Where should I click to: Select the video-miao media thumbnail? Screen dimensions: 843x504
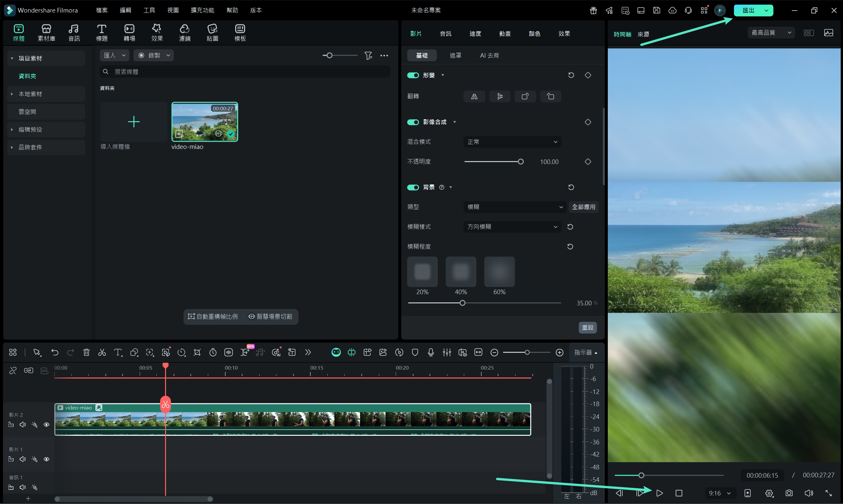point(205,122)
